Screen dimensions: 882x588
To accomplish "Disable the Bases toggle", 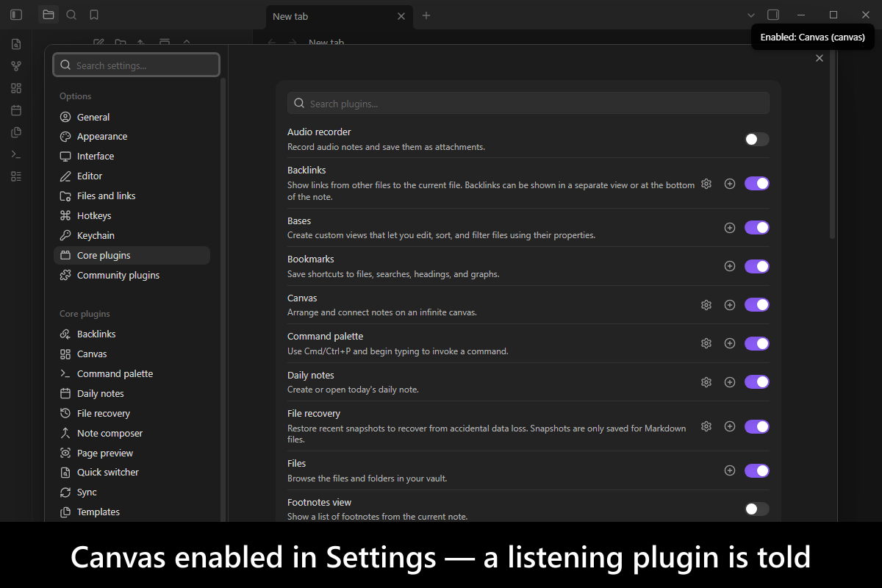I will pos(757,228).
